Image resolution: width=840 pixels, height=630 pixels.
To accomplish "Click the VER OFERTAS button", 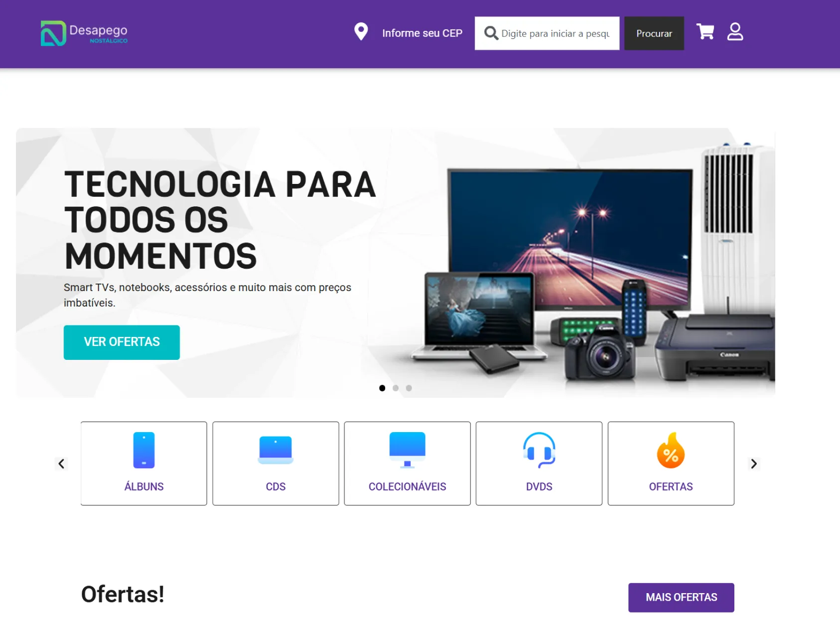I will coord(122,342).
